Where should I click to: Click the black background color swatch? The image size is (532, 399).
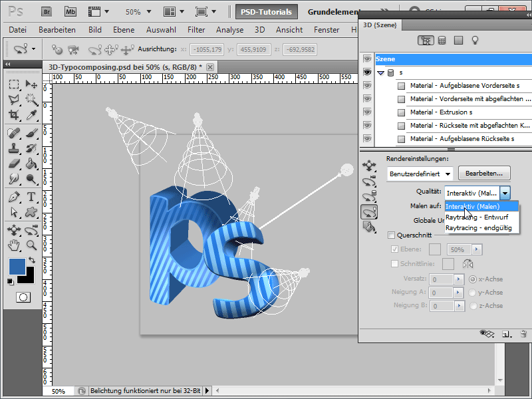(x=29, y=279)
